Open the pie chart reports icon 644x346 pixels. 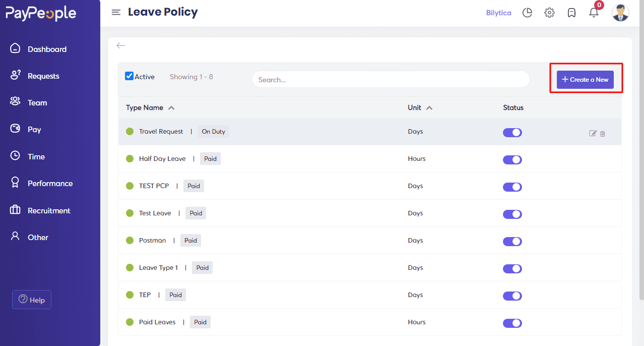point(527,13)
